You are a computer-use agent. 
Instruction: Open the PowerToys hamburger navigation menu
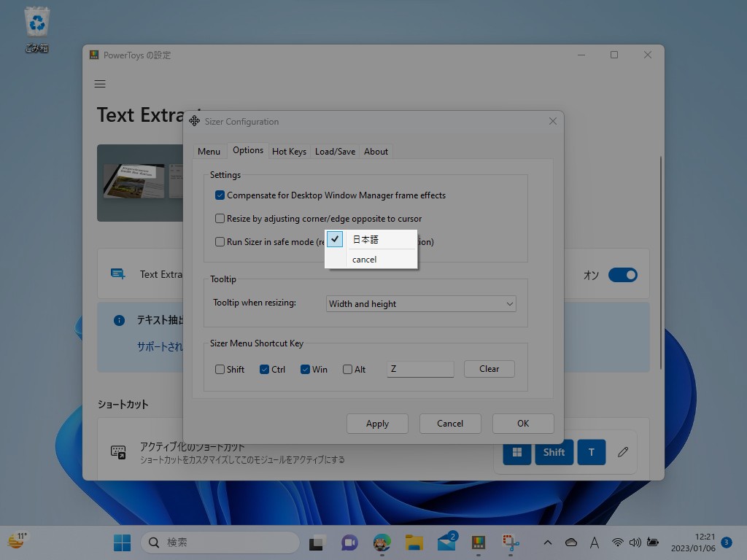pyautogui.click(x=100, y=84)
